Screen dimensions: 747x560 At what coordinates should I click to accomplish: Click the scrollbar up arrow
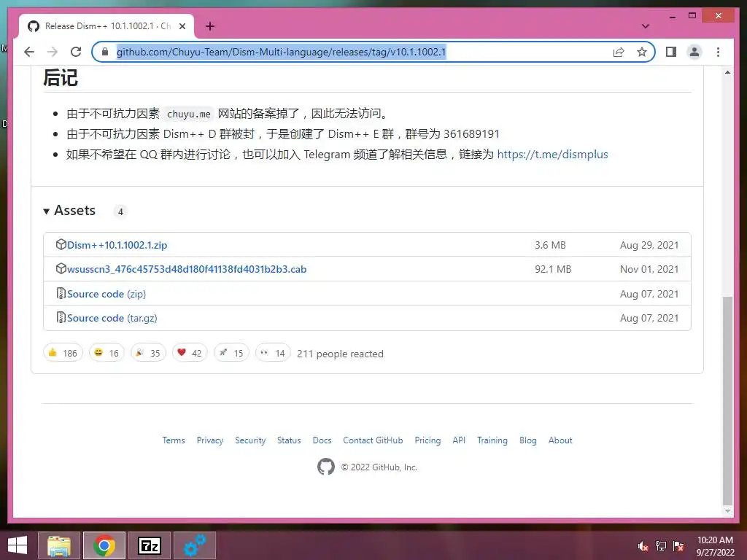click(x=727, y=72)
